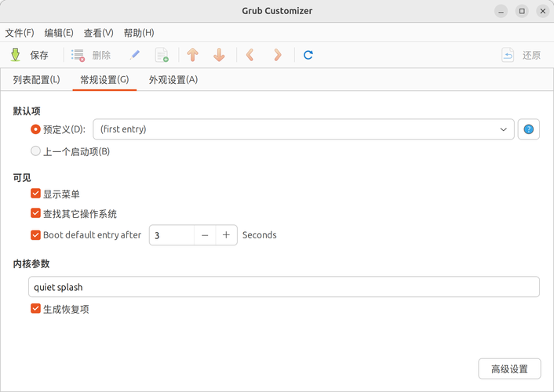The image size is (554, 392).
Task: Click the timeout seconds value field
Action: click(x=172, y=235)
